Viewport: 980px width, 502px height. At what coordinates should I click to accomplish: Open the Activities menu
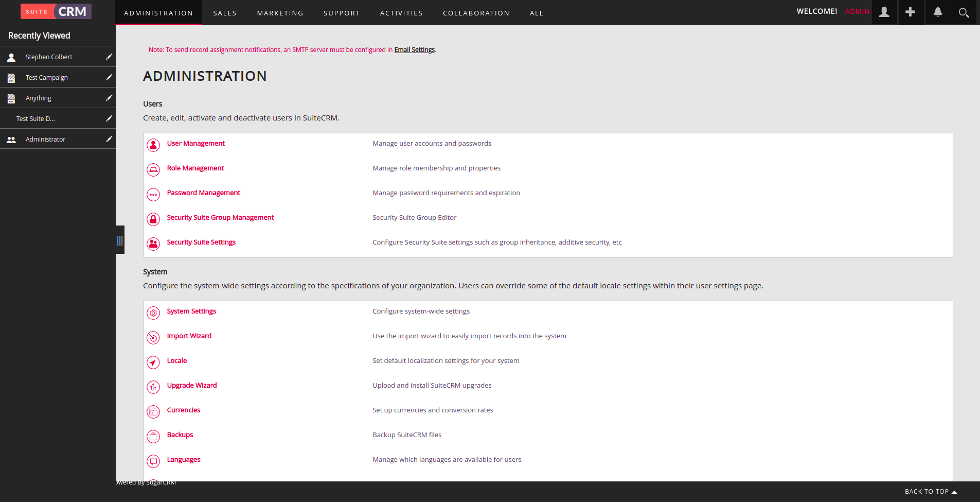pyautogui.click(x=401, y=13)
